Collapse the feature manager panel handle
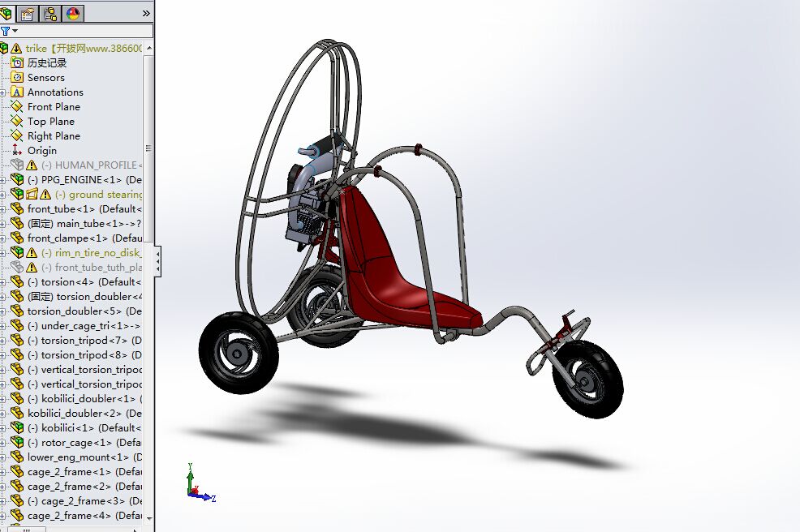800x532 pixels. click(x=157, y=260)
